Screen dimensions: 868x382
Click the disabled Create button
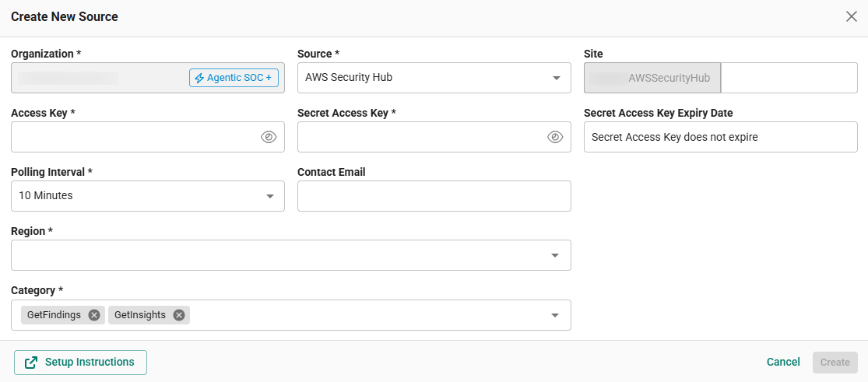pos(835,363)
